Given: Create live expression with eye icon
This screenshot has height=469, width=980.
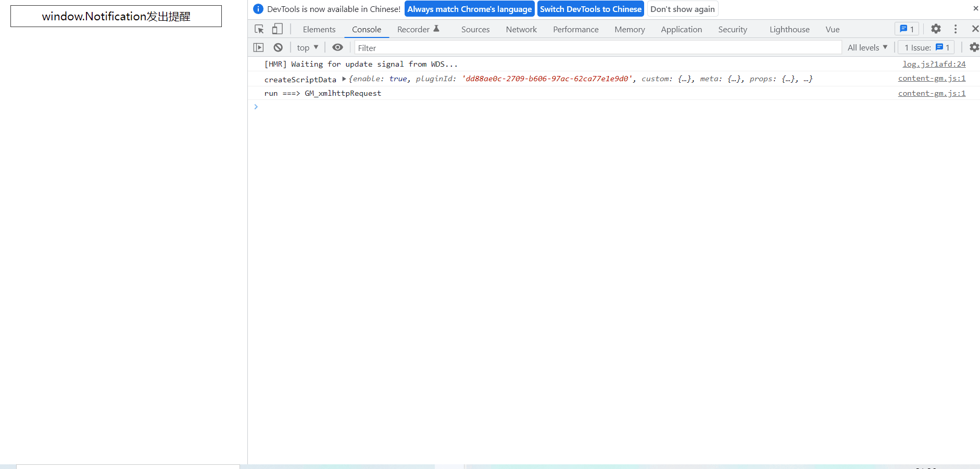Looking at the screenshot, I should tap(337, 47).
